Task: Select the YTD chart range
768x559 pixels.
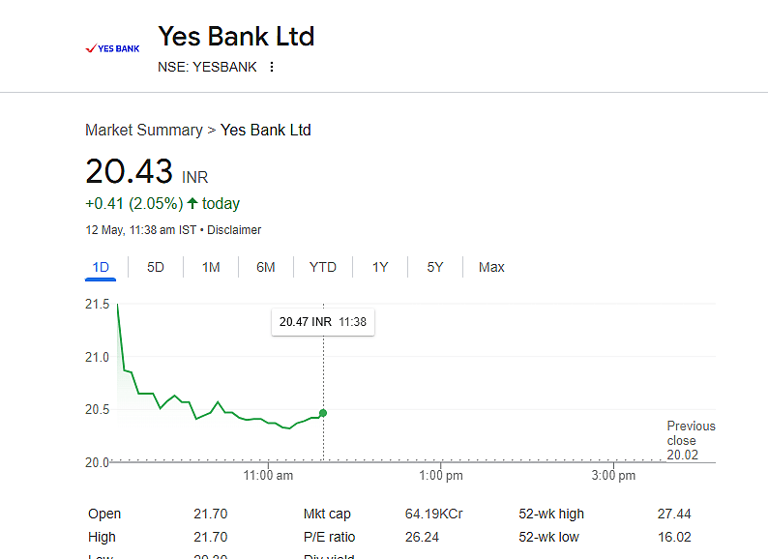Action: pos(323,267)
